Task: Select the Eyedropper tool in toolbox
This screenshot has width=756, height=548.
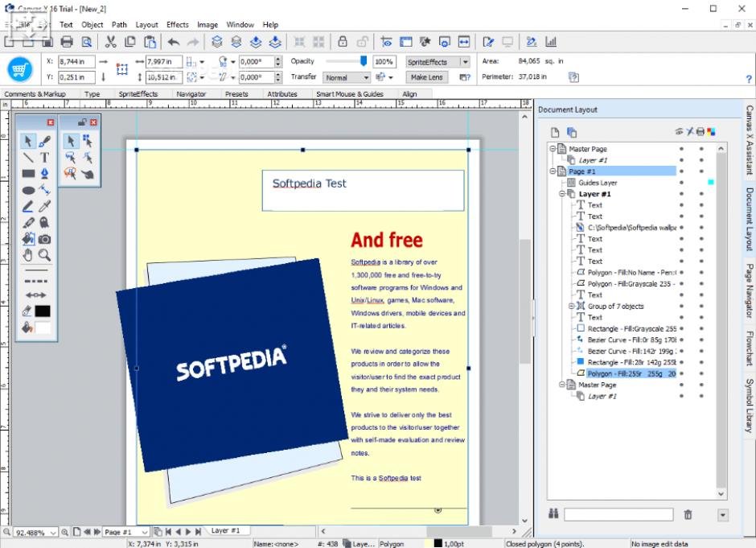Action: 45,207
